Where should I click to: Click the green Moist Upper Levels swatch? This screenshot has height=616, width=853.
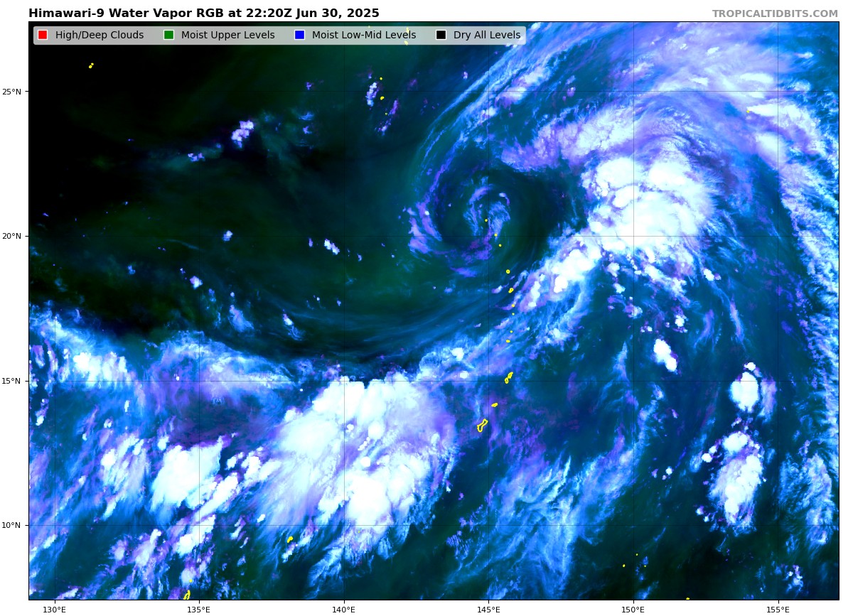coord(168,36)
